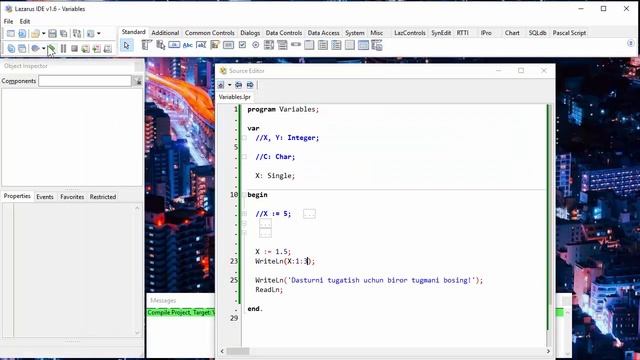Image resolution: width=640 pixels, height=360 pixels.
Task: Clear the Components filter button
Action: point(138,81)
